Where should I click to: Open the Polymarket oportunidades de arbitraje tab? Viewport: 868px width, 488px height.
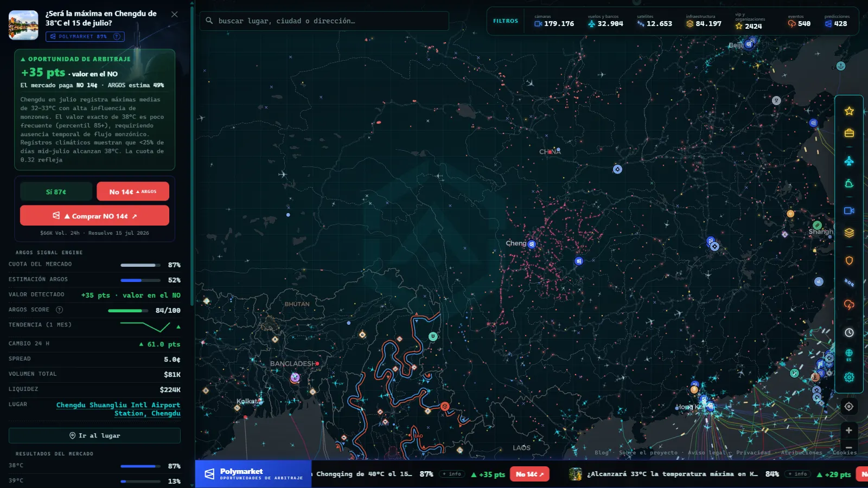click(x=253, y=474)
